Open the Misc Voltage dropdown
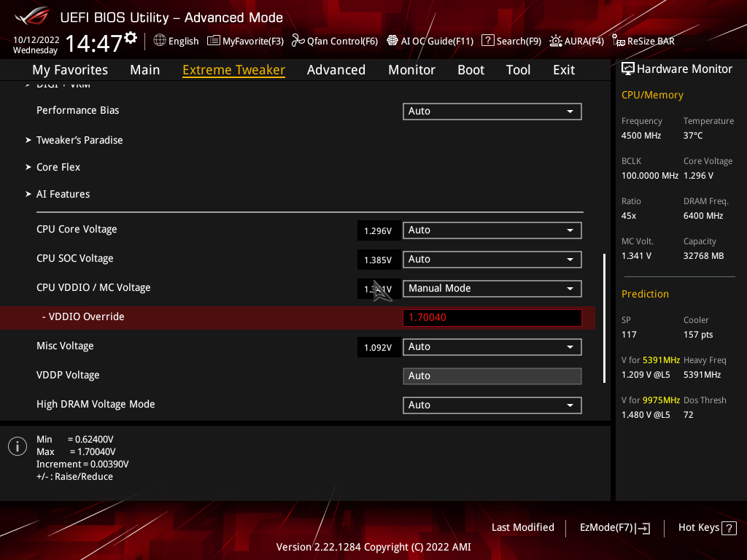The height and width of the screenshot is (560, 747). click(492, 347)
